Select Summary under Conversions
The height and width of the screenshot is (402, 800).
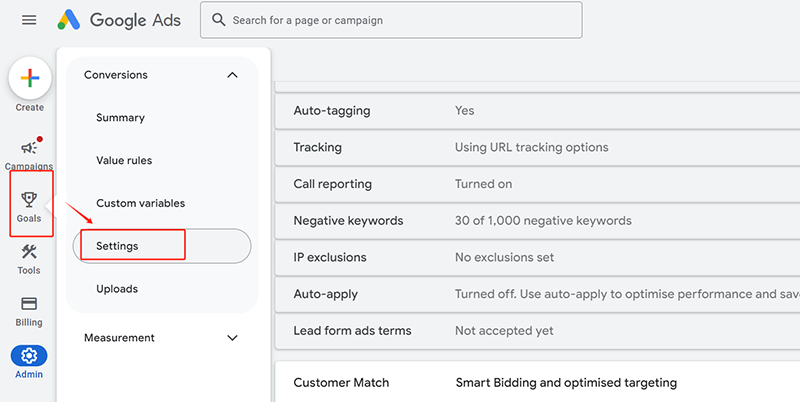click(x=120, y=118)
